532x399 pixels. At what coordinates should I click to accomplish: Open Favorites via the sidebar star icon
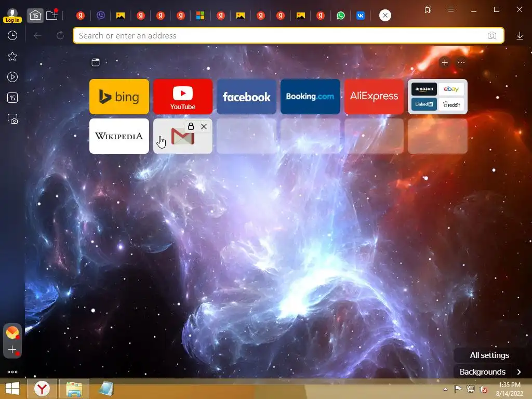(12, 56)
